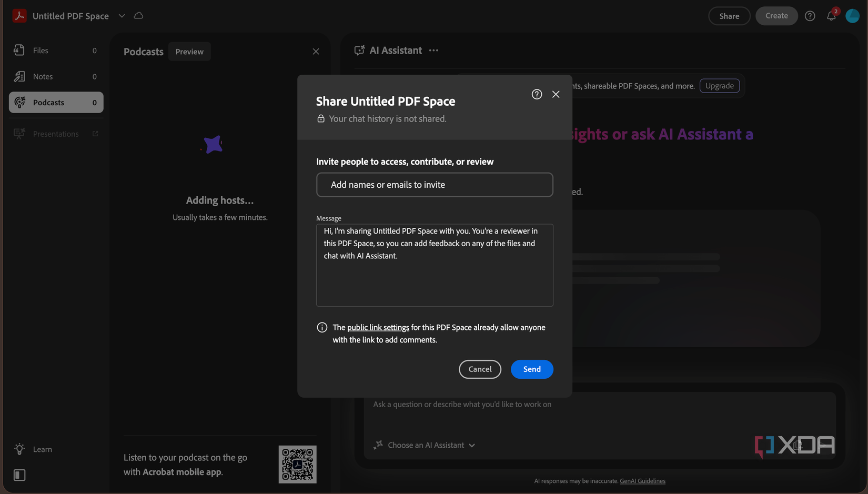Select Podcasts in the sidebar
This screenshot has width=868, height=494.
pyautogui.click(x=56, y=103)
